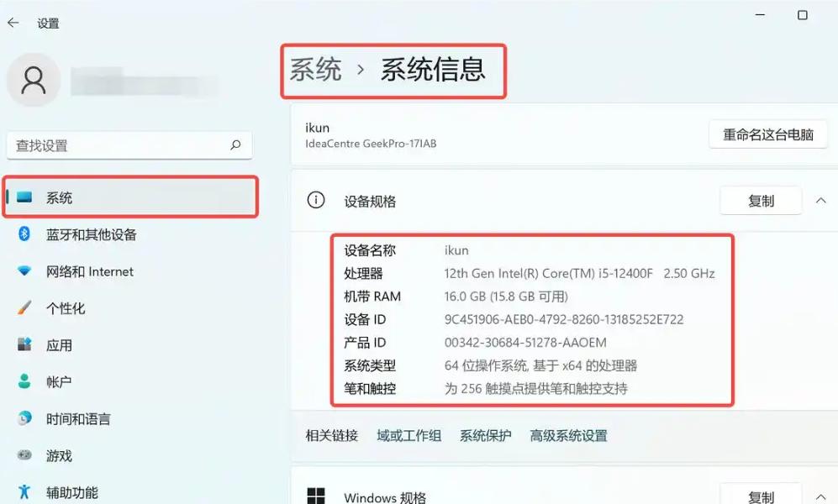Open 游戏 settings
This screenshot has width=838, height=504.
59,455
